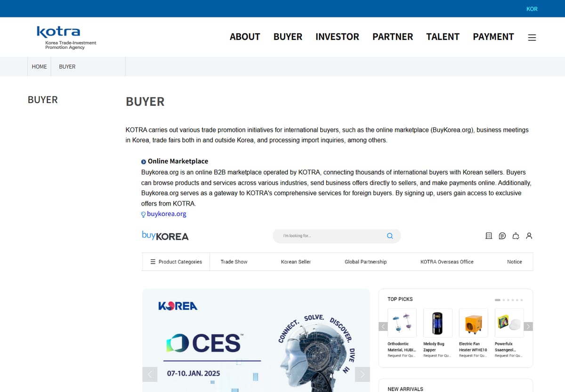The image size is (565, 392).
Task: Click the Electric Fan Heater WFHE10 thumbnail
Action: 474,323
